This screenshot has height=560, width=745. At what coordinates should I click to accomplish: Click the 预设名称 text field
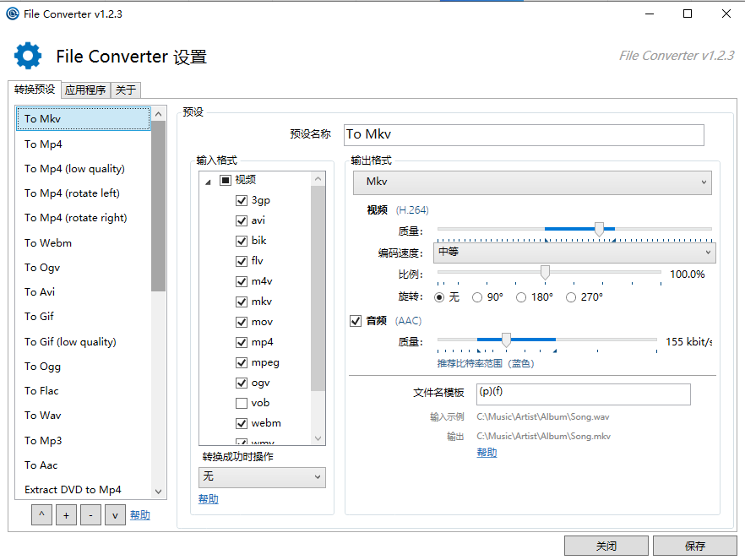(524, 135)
